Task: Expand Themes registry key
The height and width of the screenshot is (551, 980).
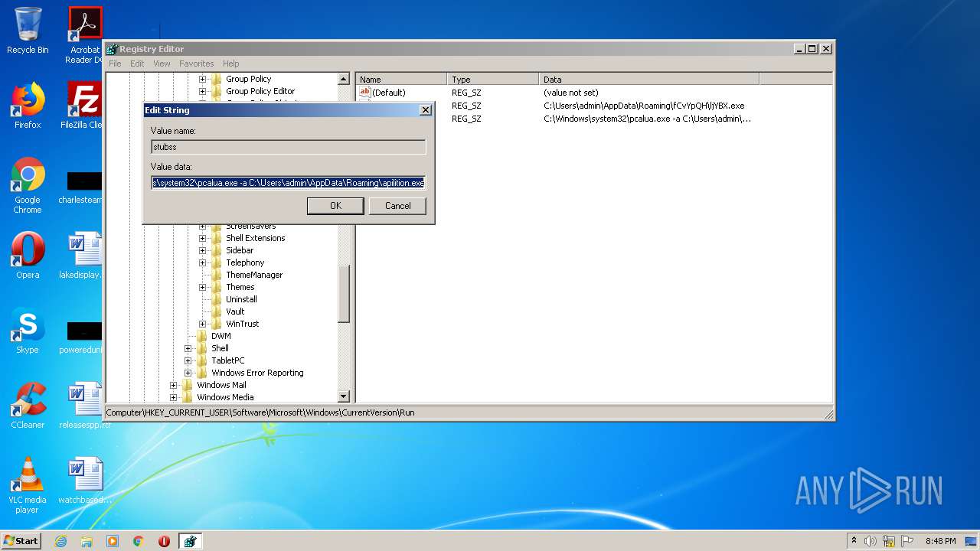Action: 203,287
